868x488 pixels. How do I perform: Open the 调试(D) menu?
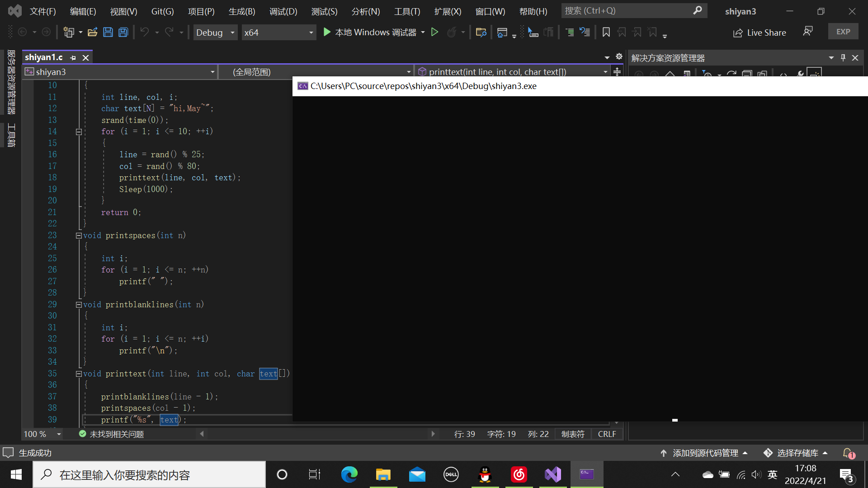[283, 11]
